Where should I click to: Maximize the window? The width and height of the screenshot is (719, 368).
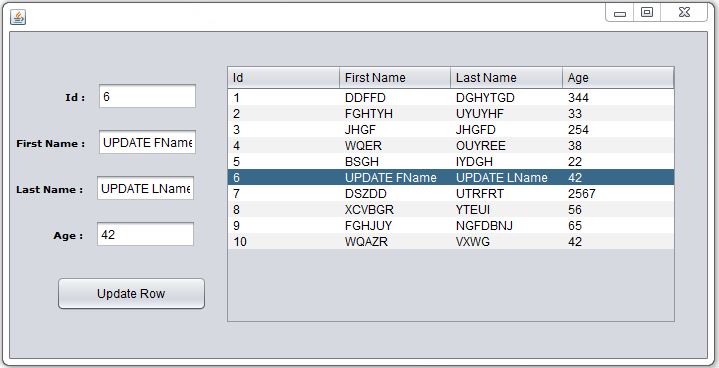[647, 12]
